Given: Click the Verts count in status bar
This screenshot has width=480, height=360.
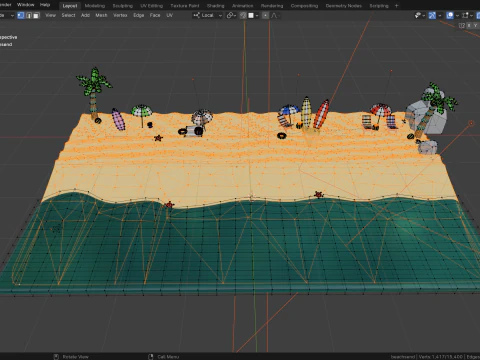Looking at the screenshot, I should (x=441, y=357).
